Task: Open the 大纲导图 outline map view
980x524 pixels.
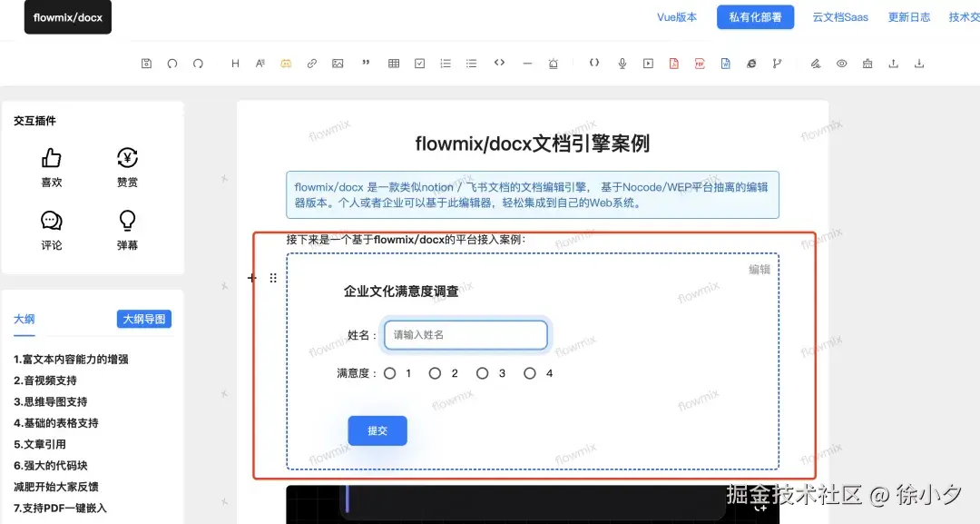Action: [143, 319]
